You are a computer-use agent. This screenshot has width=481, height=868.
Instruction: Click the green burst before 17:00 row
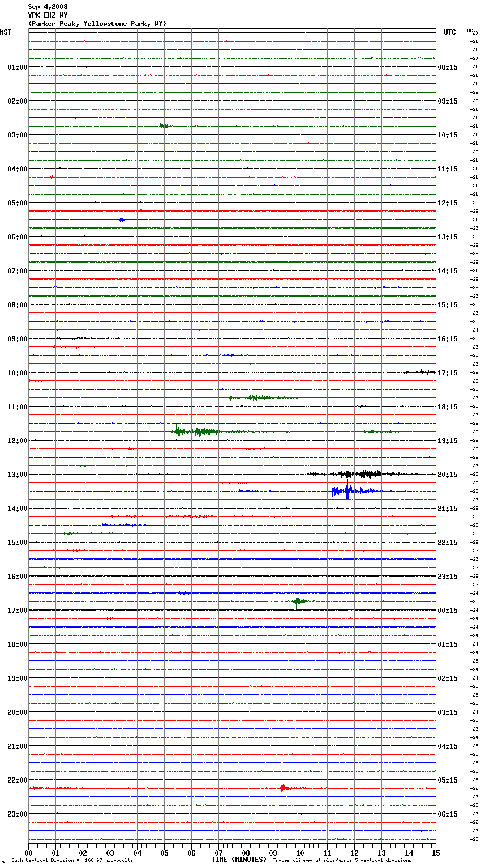299,601
